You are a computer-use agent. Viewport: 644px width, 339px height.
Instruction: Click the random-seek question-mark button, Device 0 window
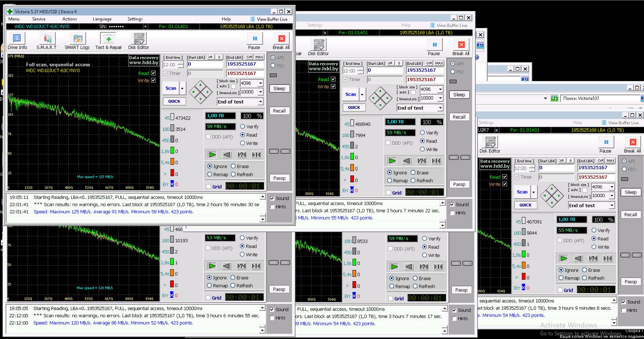coord(242,155)
